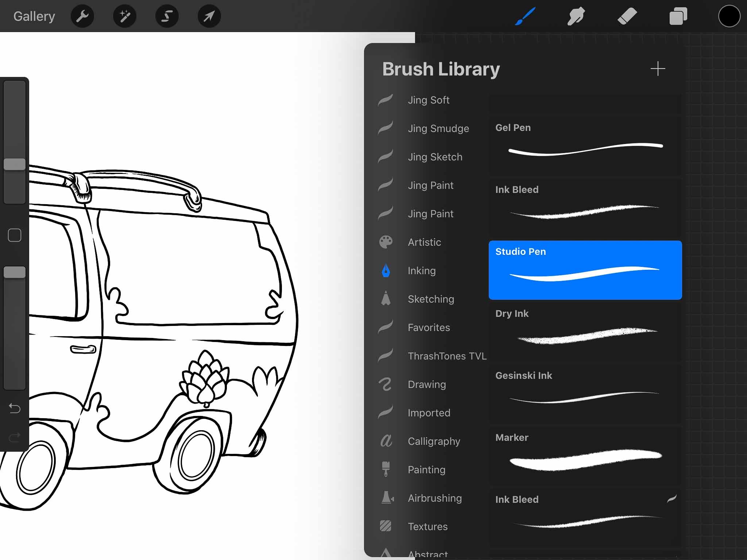Select the Eraser tool
747x560 pixels.
coord(627,16)
